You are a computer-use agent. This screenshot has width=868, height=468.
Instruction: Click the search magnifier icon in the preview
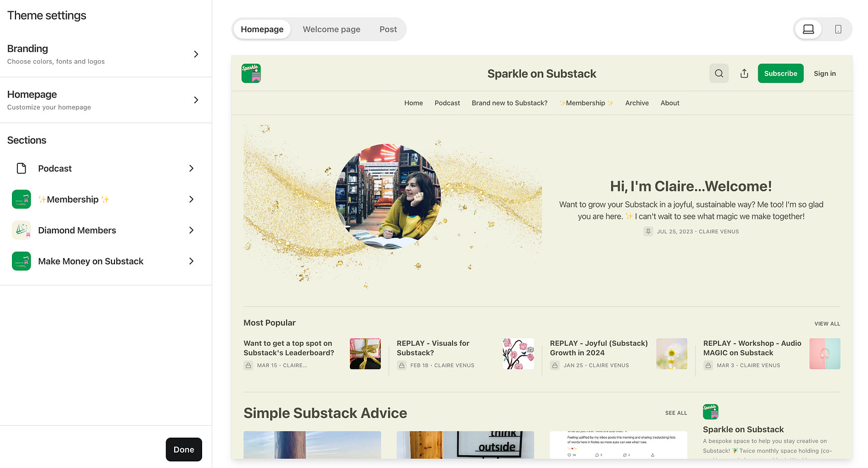pos(719,73)
